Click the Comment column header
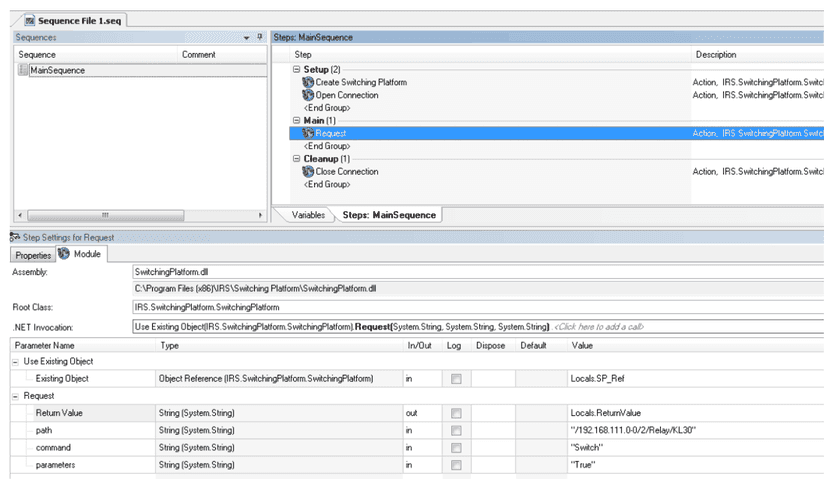The height and width of the screenshot is (488, 833). 222,55
